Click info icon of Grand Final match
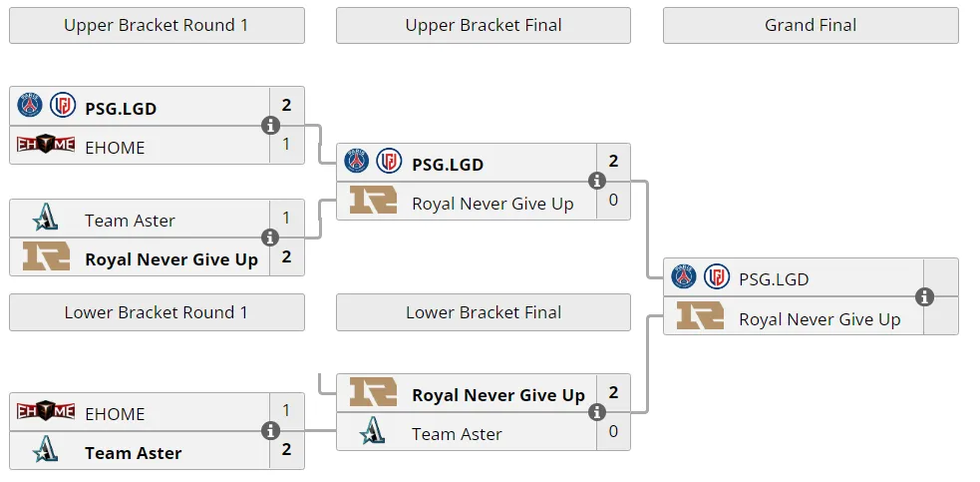 pos(924,296)
